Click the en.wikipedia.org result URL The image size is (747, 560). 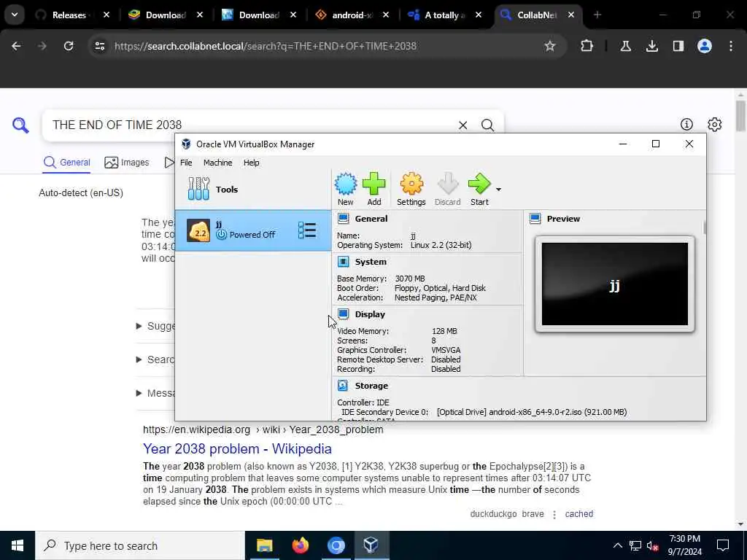[263, 429]
